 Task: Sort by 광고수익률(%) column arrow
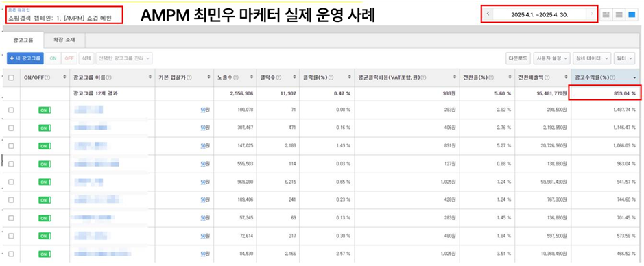pyautogui.click(x=634, y=77)
